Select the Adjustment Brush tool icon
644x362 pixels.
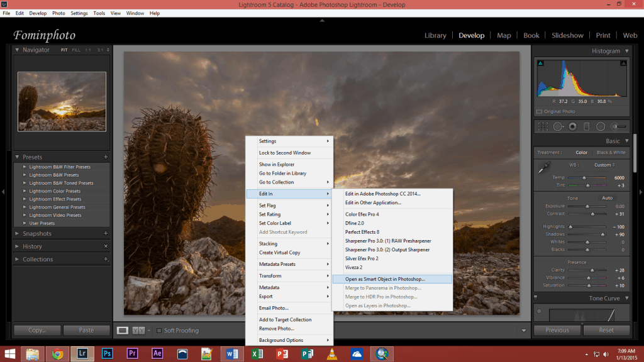[x=619, y=127]
